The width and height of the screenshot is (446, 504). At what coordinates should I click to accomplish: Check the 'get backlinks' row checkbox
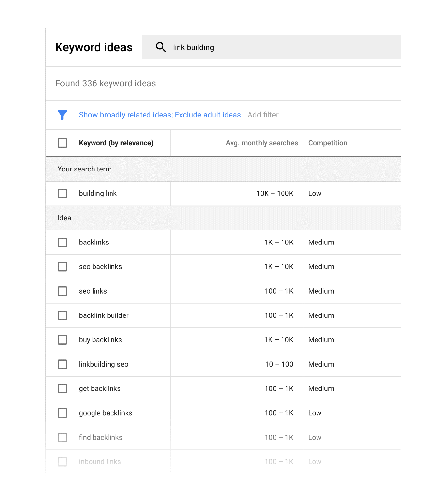click(x=62, y=388)
